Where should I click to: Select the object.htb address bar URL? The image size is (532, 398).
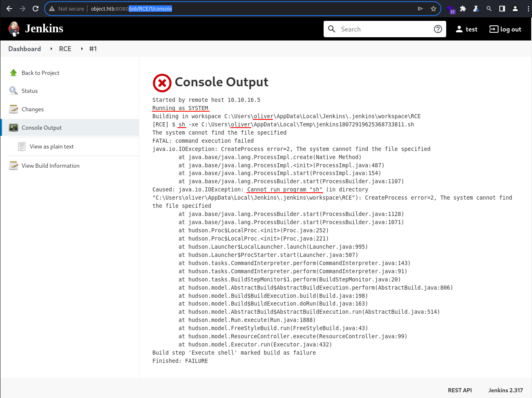(x=132, y=9)
